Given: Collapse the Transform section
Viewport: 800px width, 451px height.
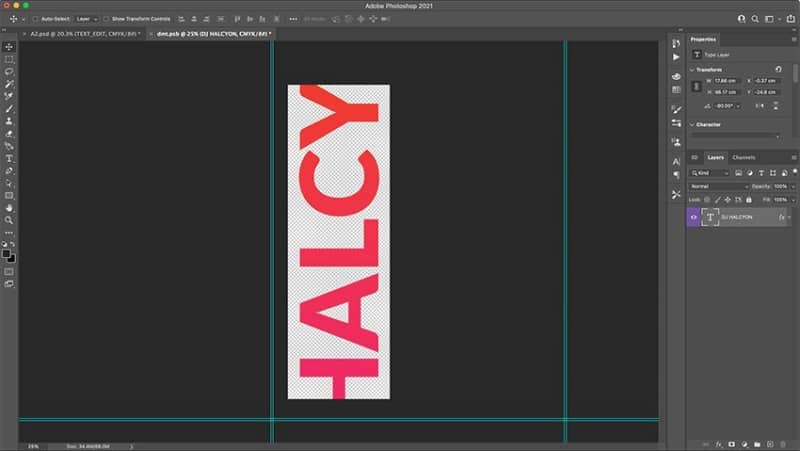Looking at the screenshot, I should pyautogui.click(x=692, y=69).
